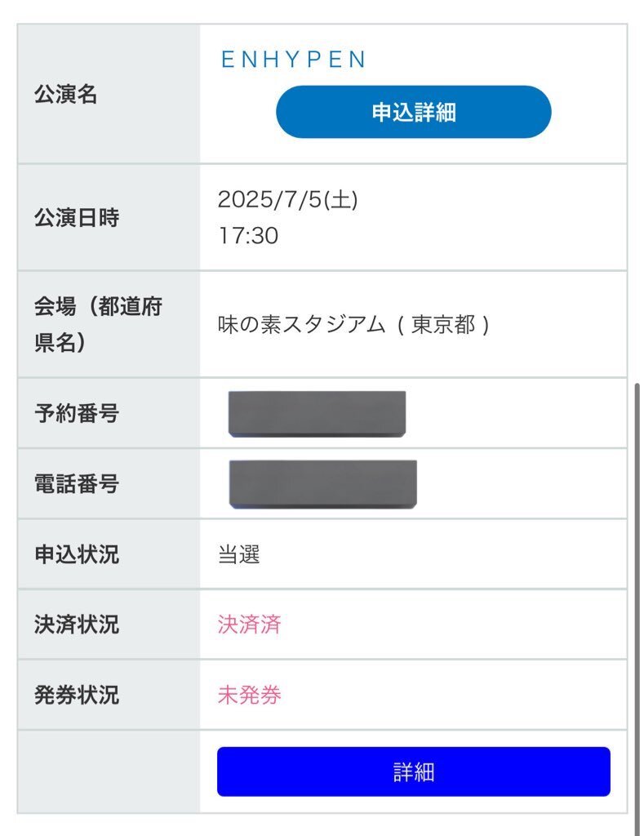644x836 pixels.
Task: Select the 決済状況 row label
Action: click(x=76, y=625)
